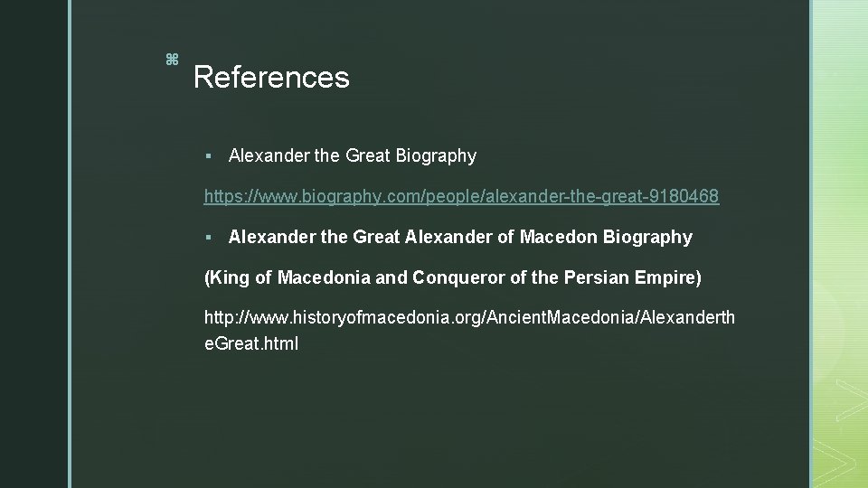Click the second square bullet marker
Image resolution: width=868 pixels, height=488 pixels.
click(x=208, y=238)
